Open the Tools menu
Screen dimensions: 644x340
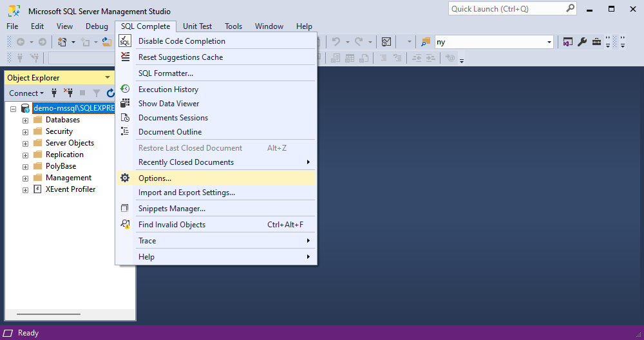[233, 26]
